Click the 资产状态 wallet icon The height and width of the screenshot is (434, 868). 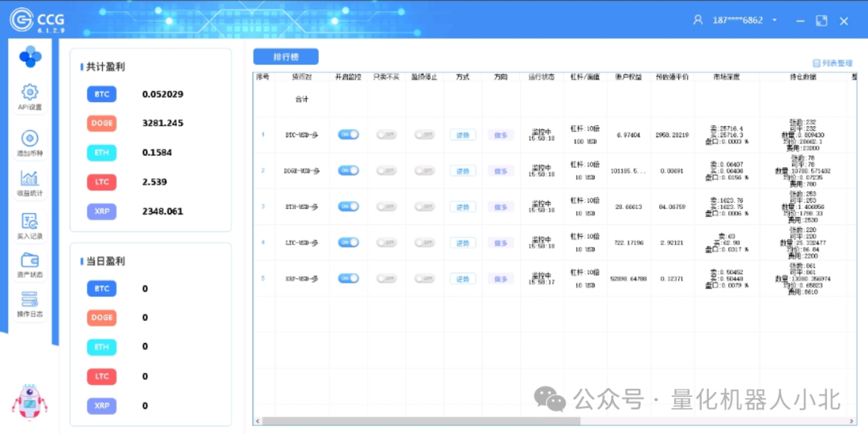pos(30,260)
